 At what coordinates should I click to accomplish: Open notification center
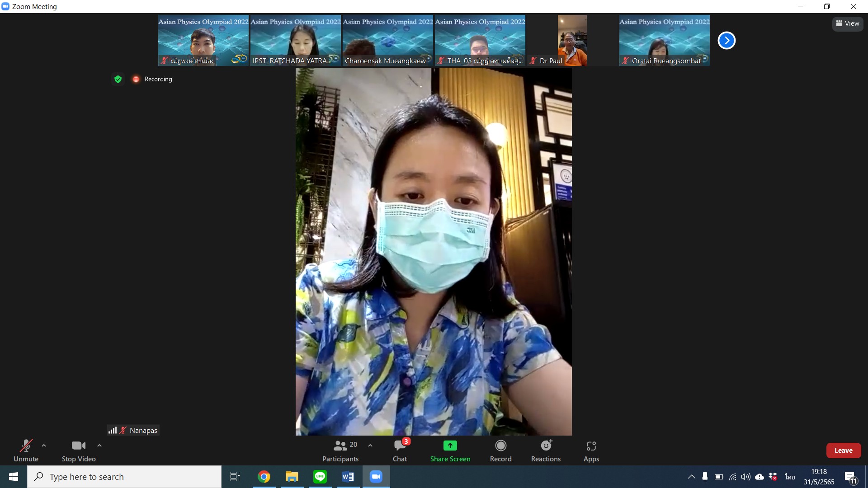[850, 477]
